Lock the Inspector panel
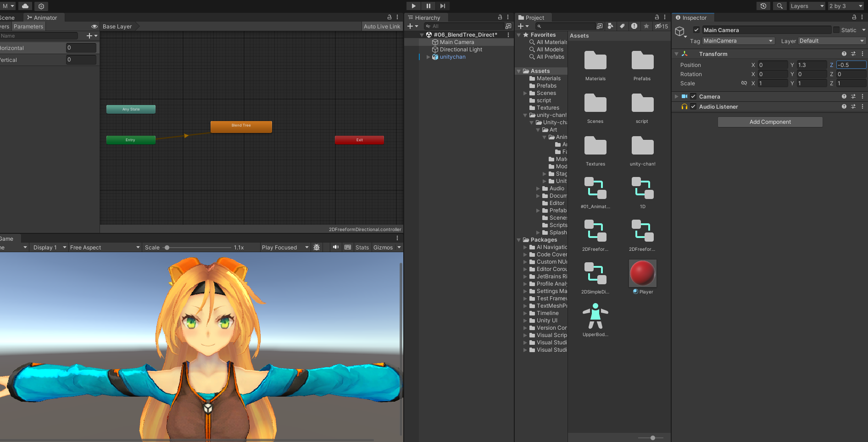 854,17
